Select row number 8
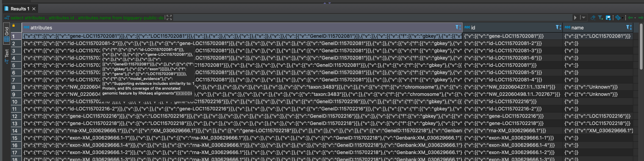The image size is (644, 161). pyautogui.click(x=16, y=87)
